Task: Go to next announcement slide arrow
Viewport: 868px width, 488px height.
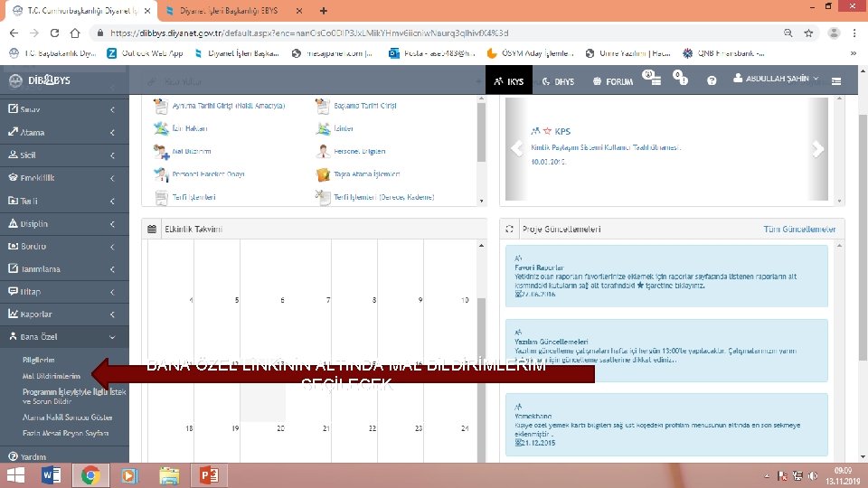Action: point(817,148)
